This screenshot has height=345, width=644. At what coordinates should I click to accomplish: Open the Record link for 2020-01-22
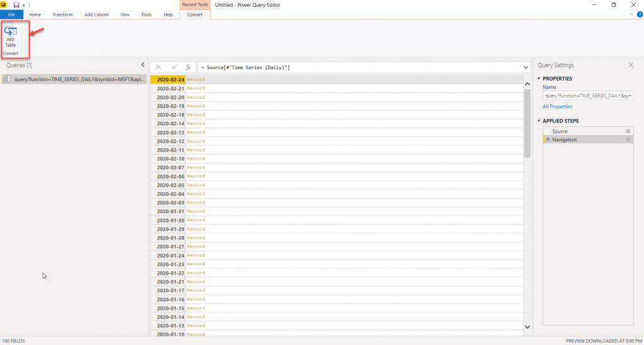click(196, 273)
